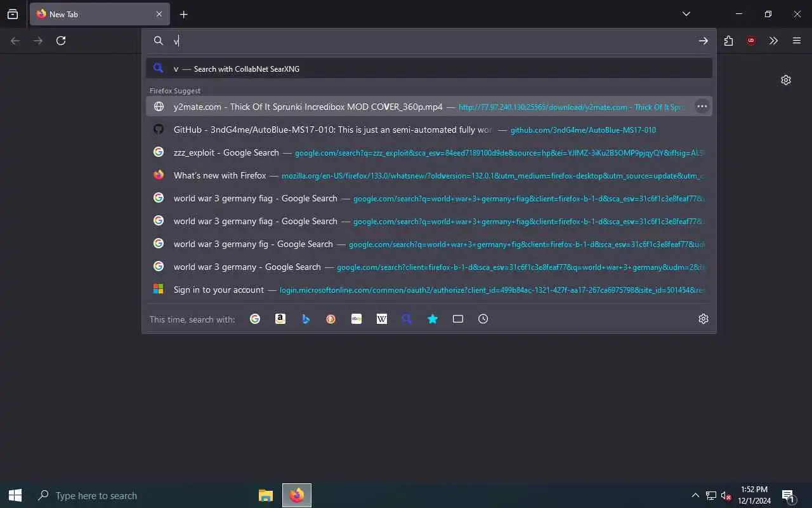This screenshot has height=508, width=812.
Task: Open File Explorer from taskbar
Action: (x=266, y=495)
